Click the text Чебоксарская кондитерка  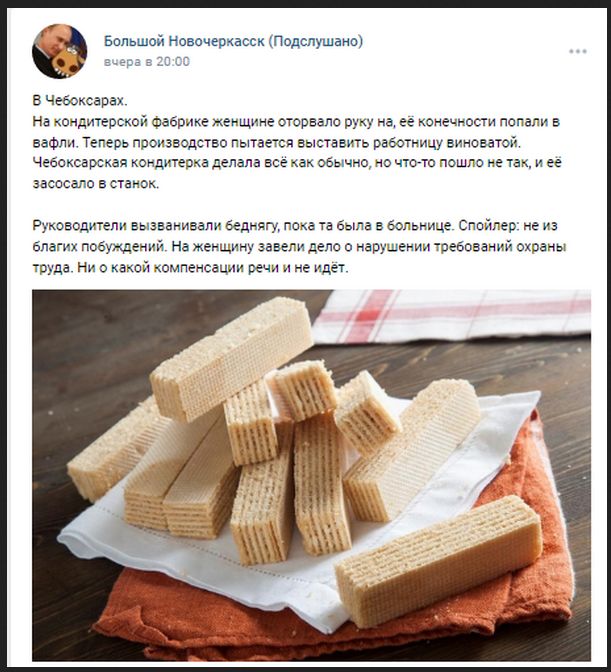click(x=121, y=163)
